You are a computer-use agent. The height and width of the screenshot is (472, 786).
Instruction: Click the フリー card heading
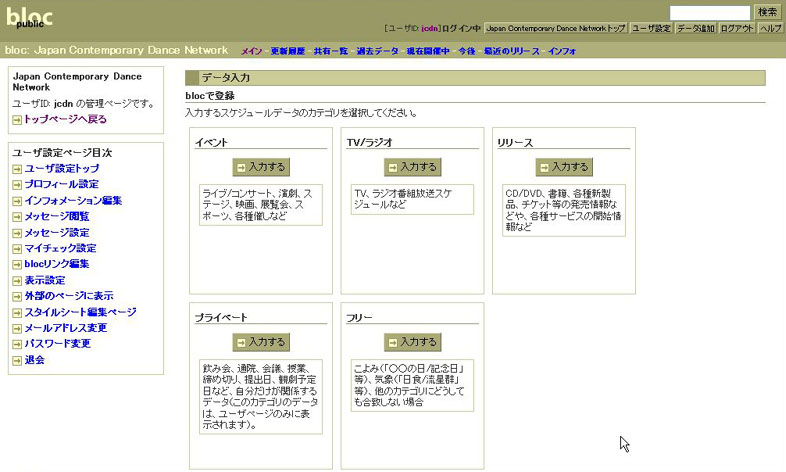click(359, 318)
